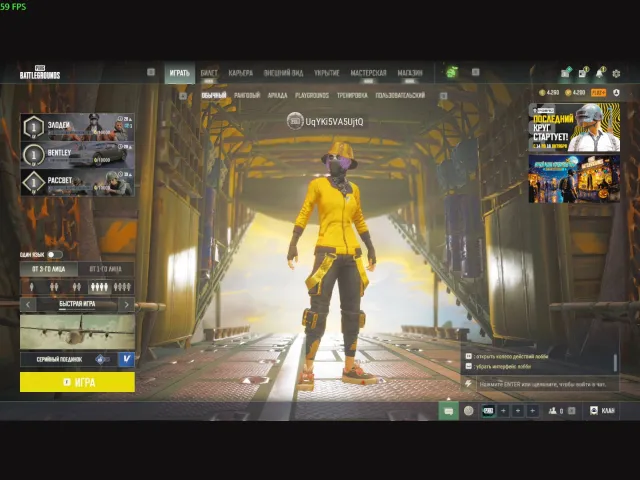Viewport: 640px width, 480px height.
Task: Select От 3-го лица perspective
Action: (49, 269)
